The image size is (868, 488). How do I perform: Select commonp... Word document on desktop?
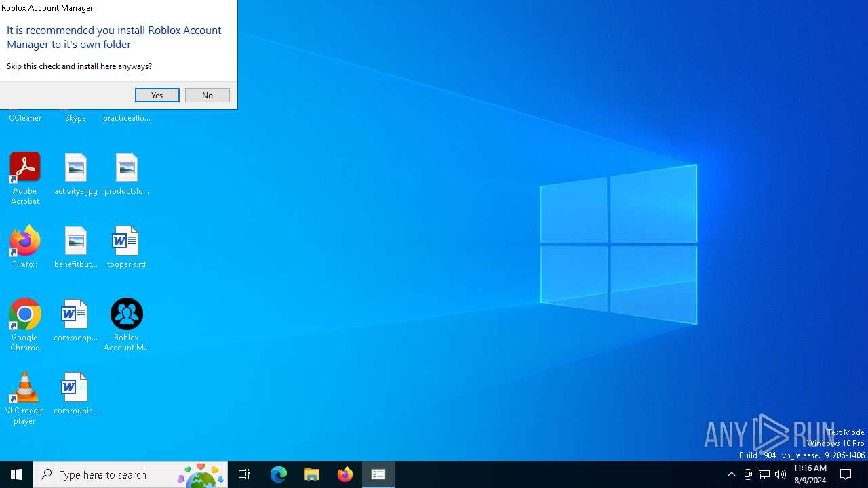pos(76,321)
